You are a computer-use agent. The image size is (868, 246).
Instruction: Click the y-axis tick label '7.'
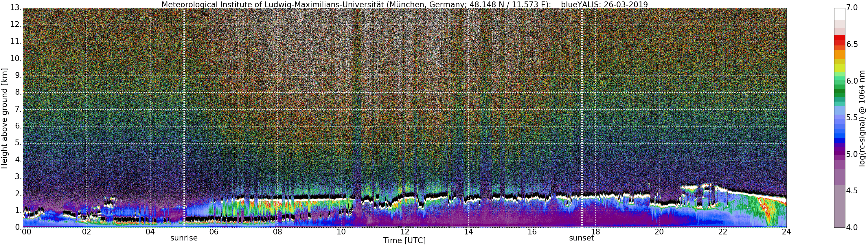(x=18, y=109)
